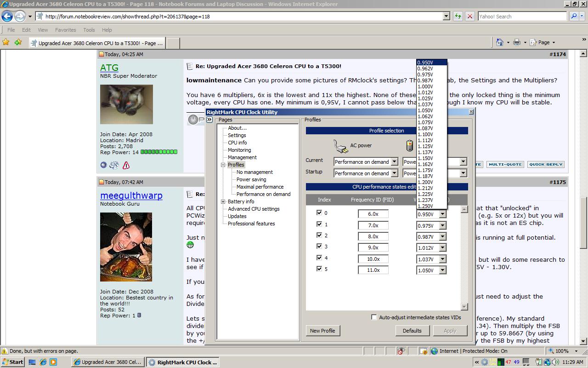Screen dimensions: 588x368
Task: Click the collapse pages arrow in RightMark
Action: tap(209, 120)
